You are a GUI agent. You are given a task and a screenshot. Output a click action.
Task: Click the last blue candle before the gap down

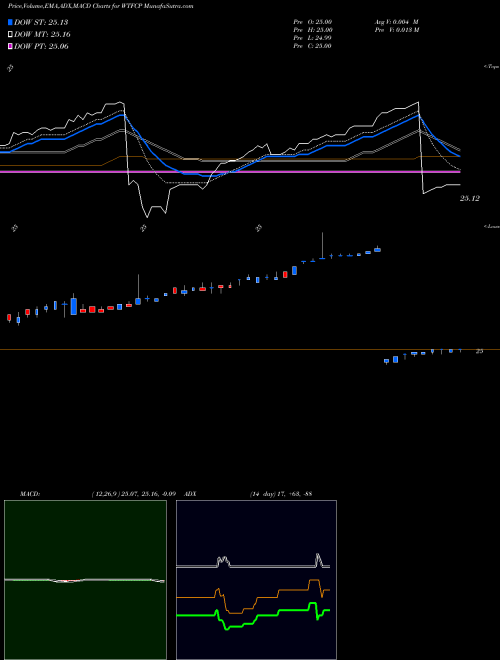(378, 250)
